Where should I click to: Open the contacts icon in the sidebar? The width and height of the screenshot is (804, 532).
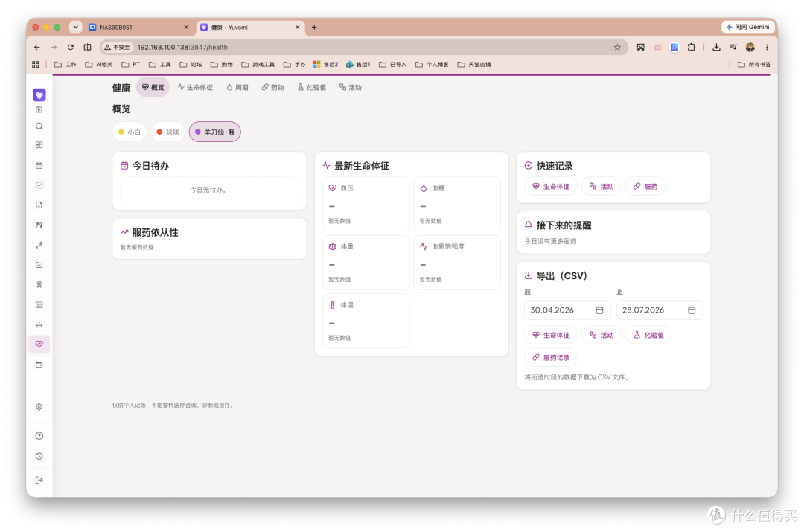pos(39,304)
